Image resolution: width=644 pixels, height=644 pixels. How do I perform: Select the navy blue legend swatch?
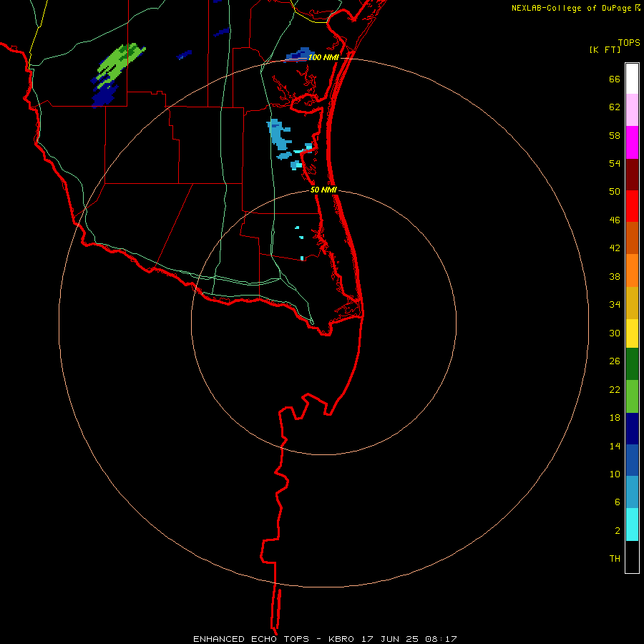pyautogui.click(x=632, y=429)
